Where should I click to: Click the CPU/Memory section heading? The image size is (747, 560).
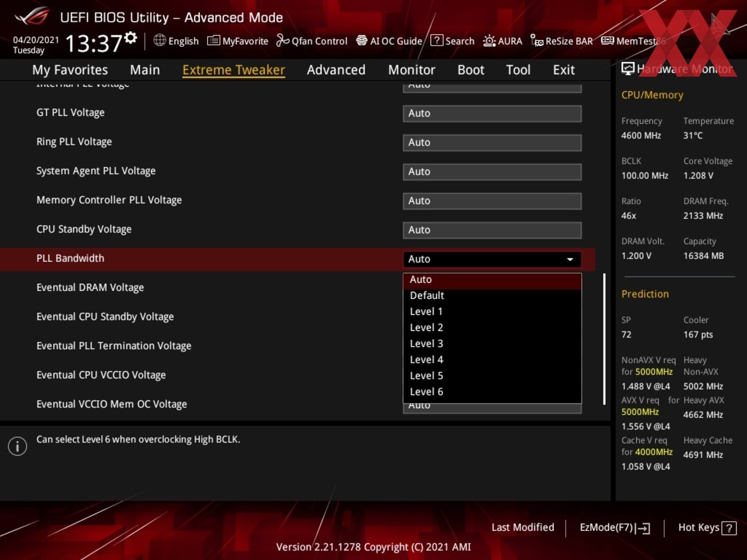(x=652, y=95)
